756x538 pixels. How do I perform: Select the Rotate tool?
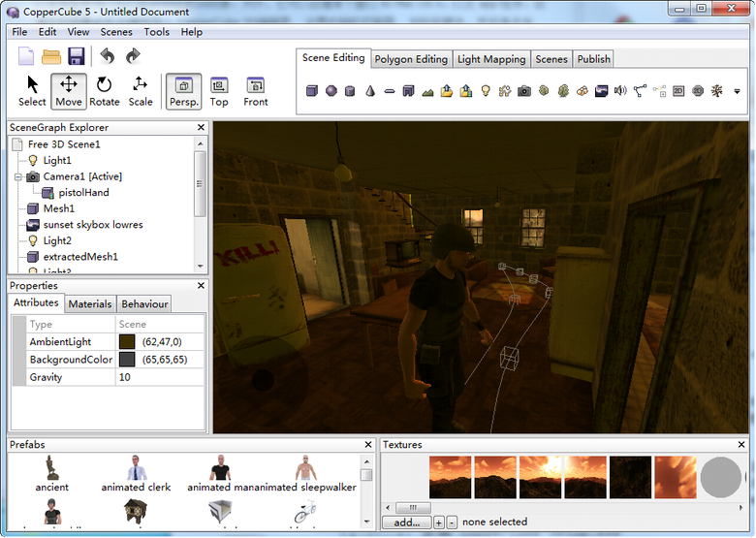click(x=104, y=91)
